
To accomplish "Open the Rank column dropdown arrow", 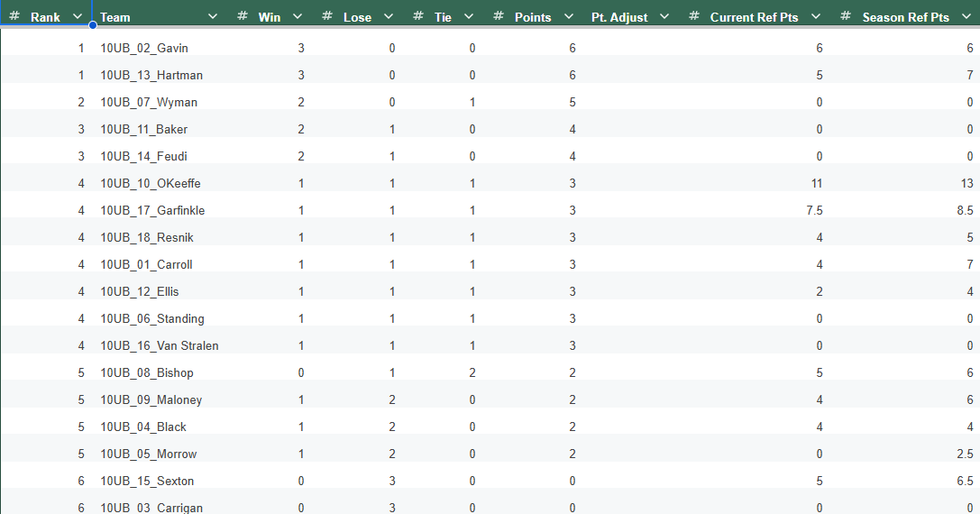I will point(78,17).
